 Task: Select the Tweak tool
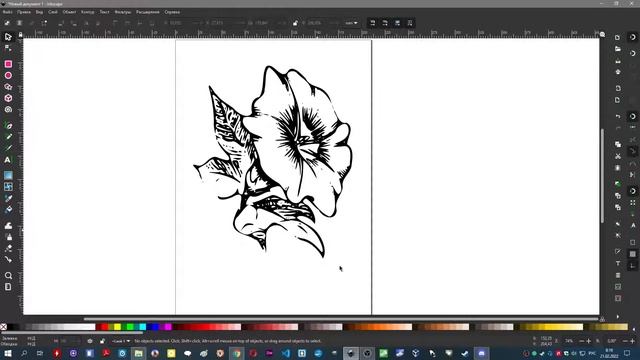click(8, 225)
